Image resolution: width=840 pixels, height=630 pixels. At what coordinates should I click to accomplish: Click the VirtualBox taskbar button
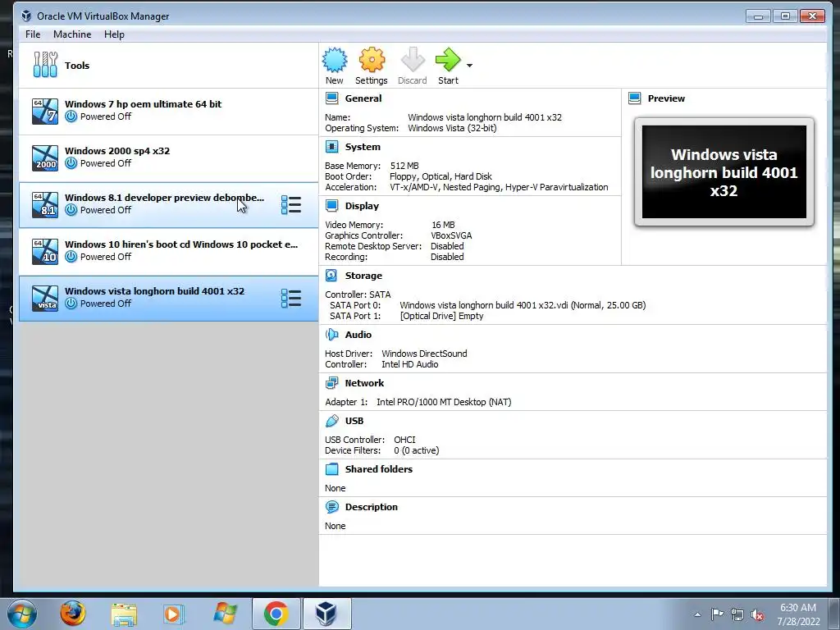click(x=326, y=614)
